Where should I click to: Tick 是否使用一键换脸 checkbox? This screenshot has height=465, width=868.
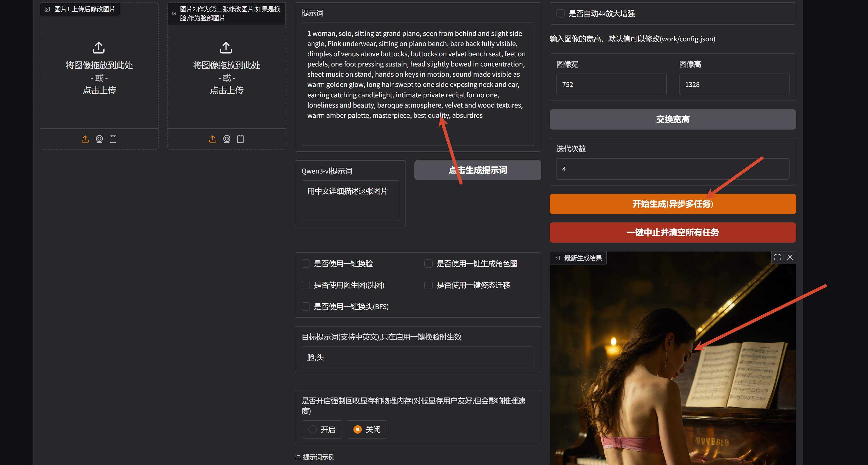tap(306, 264)
